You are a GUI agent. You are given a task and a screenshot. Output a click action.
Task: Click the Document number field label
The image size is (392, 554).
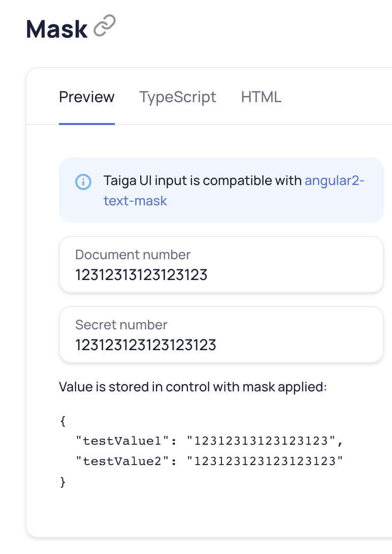[133, 254]
